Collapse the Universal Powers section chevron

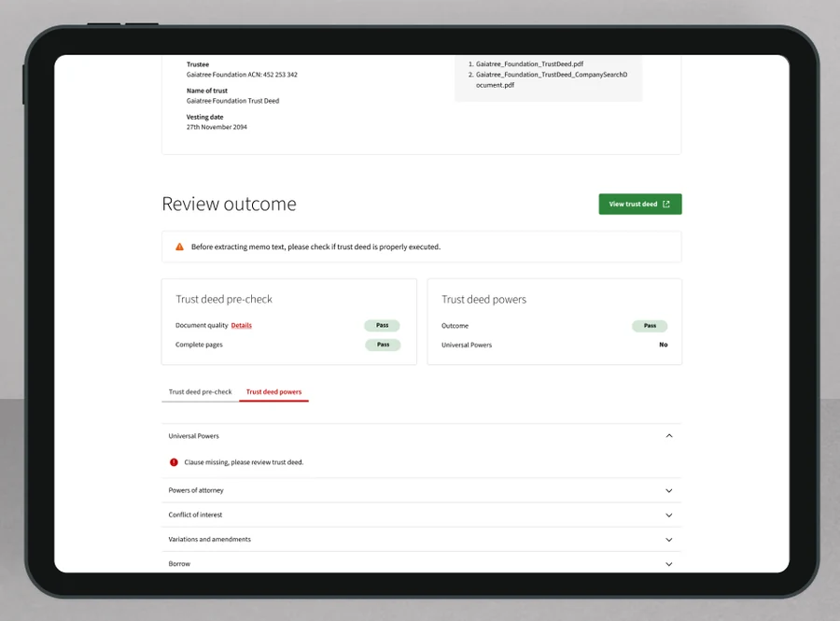[x=668, y=436]
